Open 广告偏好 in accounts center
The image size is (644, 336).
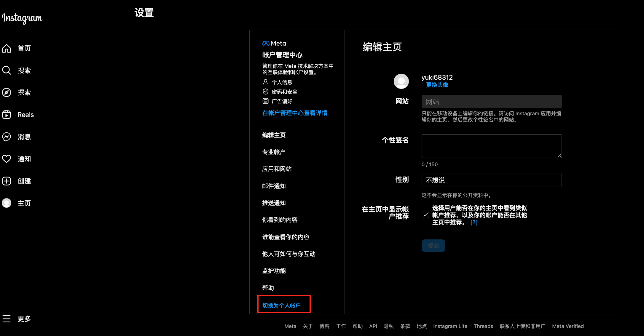click(282, 101)
